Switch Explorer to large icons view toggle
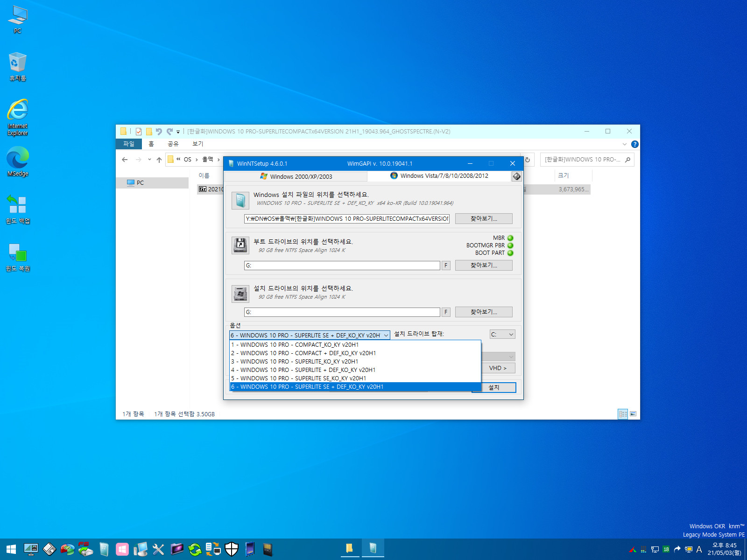Viewport: 747px width, 560px height. click(x=633, y=414)
